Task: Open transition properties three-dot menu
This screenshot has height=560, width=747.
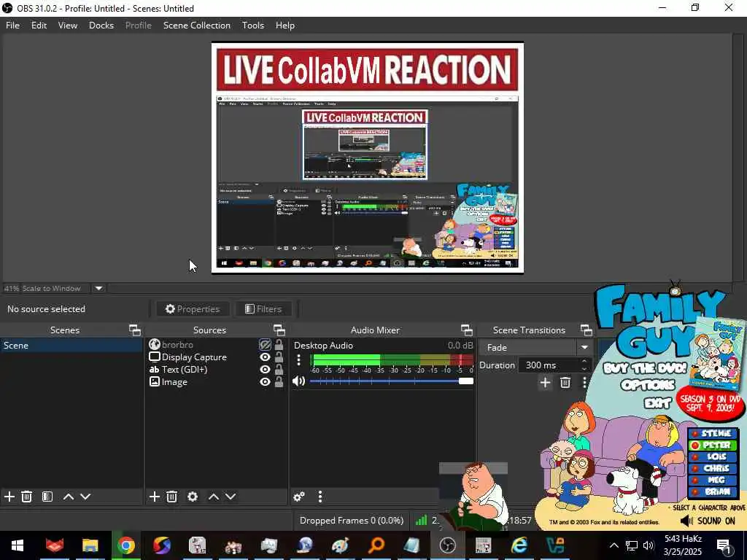Action: coord(584,382)
